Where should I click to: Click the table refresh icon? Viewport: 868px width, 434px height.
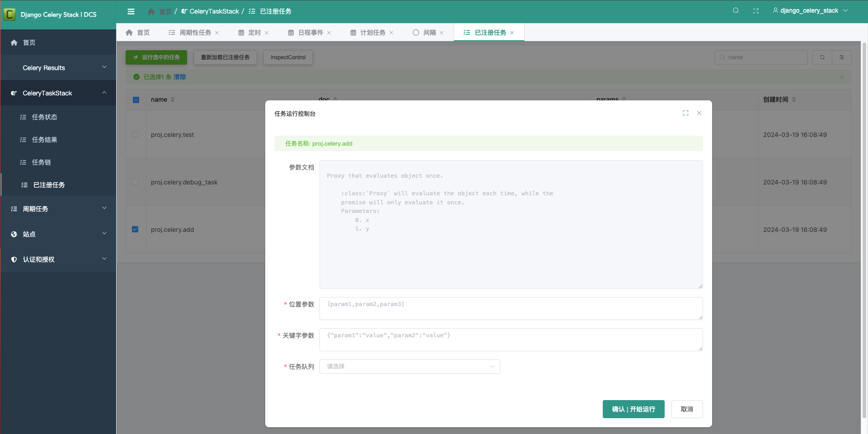click(x=822, y=57)
